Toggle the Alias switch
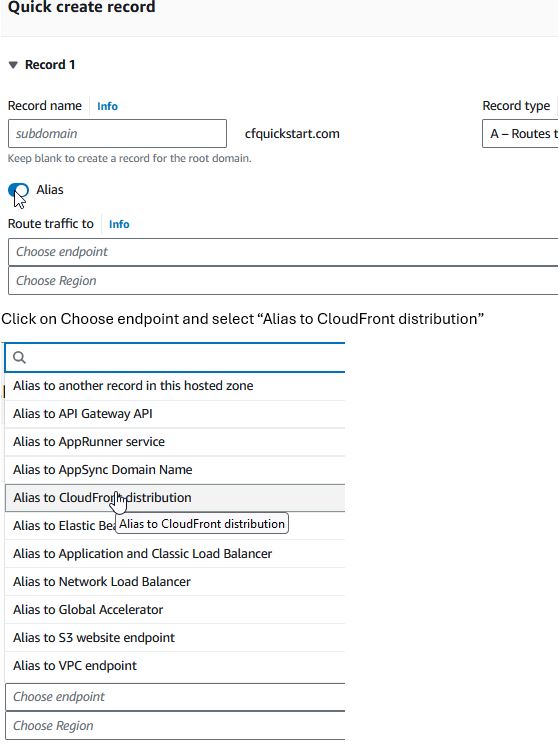The height and width of the screenshot is (749, 559). click(x=19, y=190)
